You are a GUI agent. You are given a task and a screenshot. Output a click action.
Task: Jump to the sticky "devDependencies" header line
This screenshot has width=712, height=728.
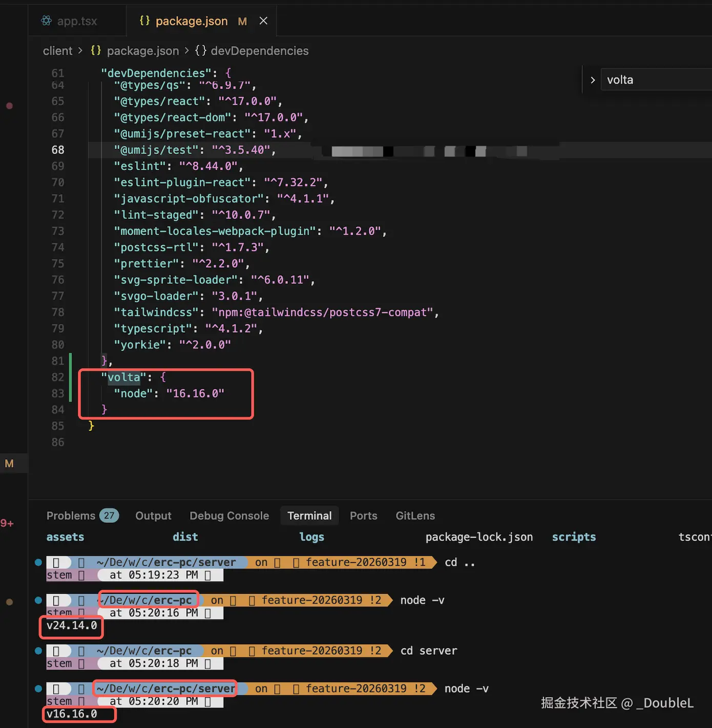(x=166, y=73)
